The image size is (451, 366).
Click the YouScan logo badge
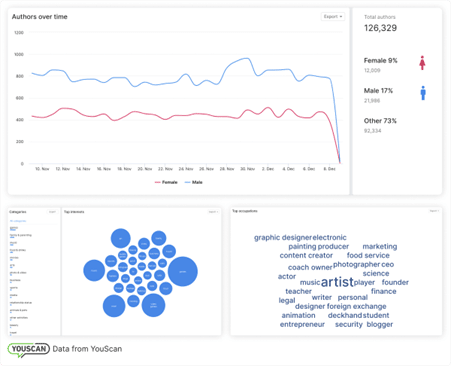coord(29,349)
